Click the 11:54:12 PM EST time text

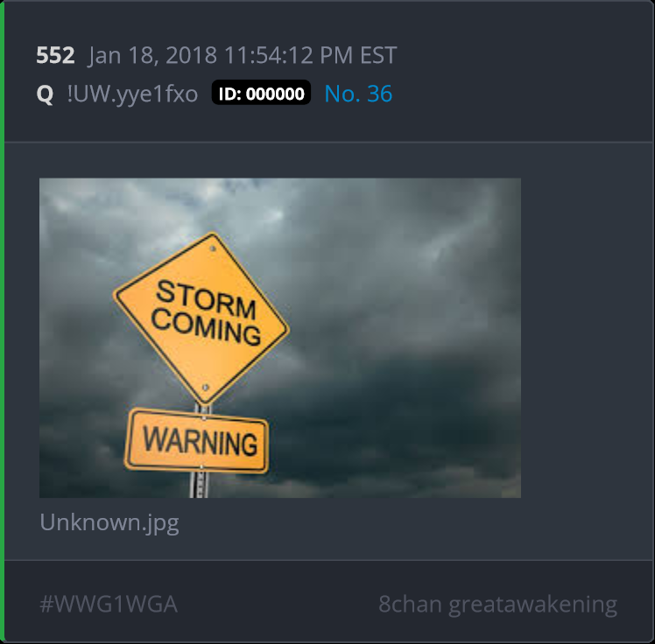(310, 55)
